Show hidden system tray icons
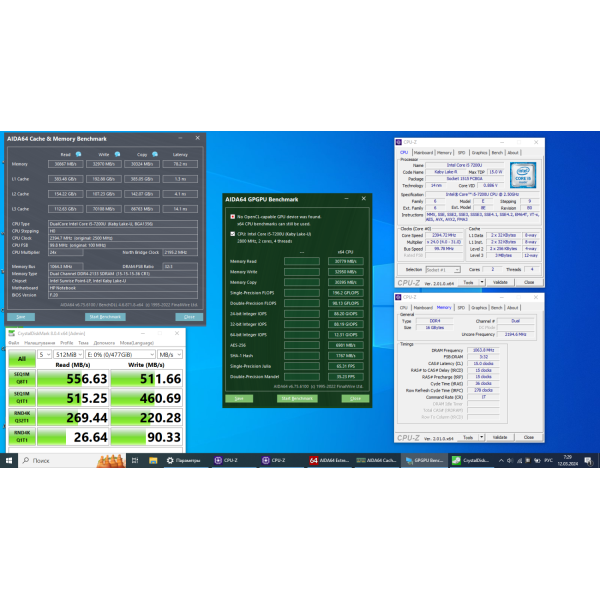 501,460
